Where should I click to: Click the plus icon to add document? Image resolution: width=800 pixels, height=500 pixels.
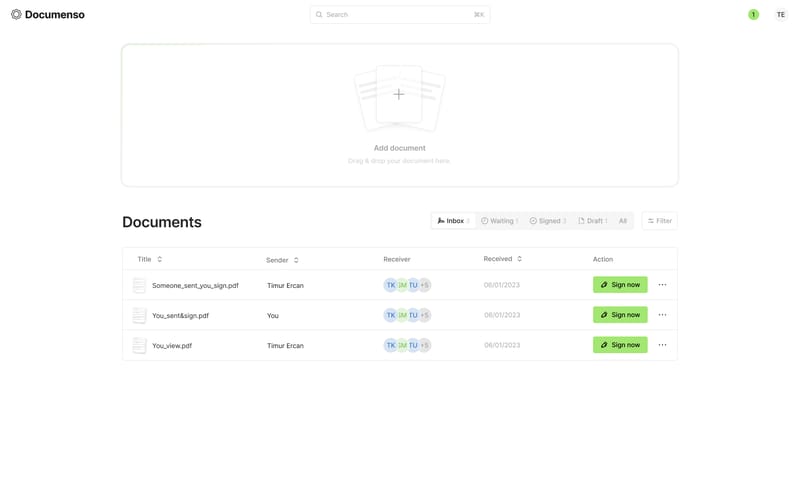(398, 94)
